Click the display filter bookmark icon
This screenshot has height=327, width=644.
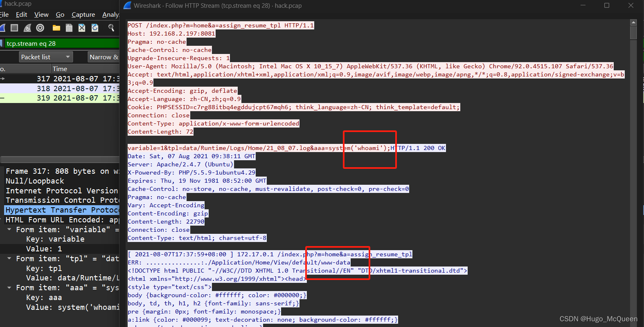(2, 43)
